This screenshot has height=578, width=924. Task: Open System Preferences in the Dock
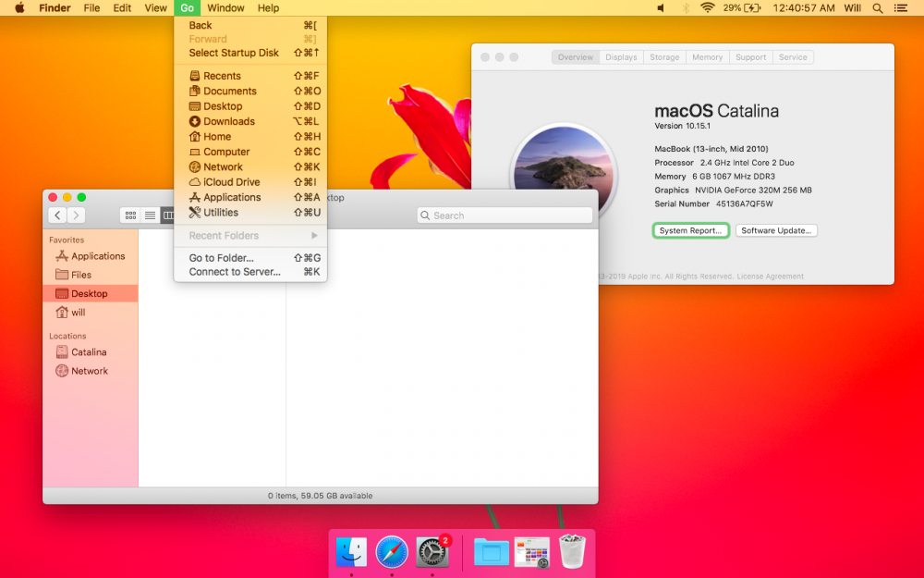pos(432,552)
